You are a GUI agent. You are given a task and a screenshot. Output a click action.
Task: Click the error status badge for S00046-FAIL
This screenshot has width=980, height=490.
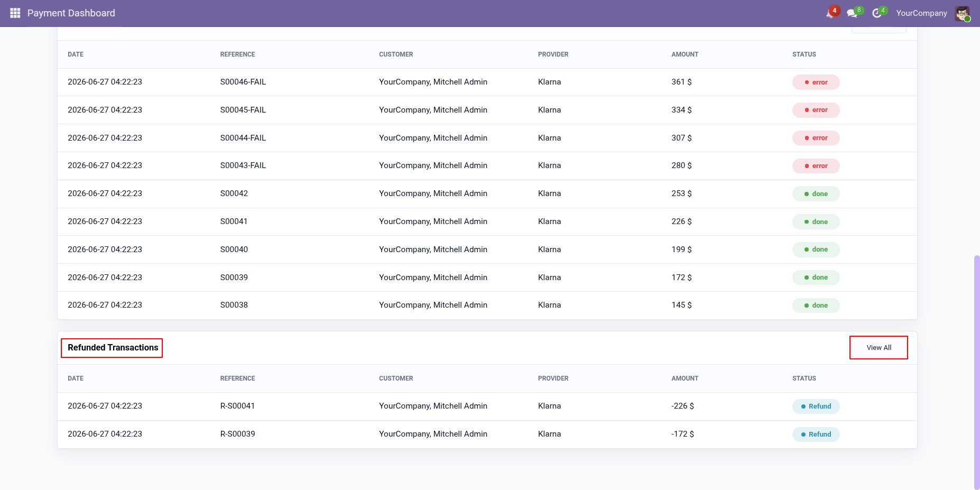(816, 82)
